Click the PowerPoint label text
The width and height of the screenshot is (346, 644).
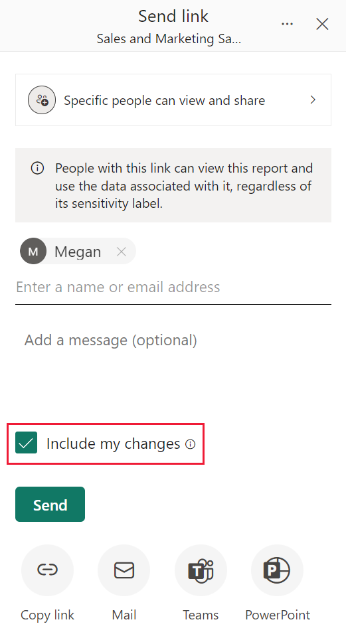click(278, 615)
